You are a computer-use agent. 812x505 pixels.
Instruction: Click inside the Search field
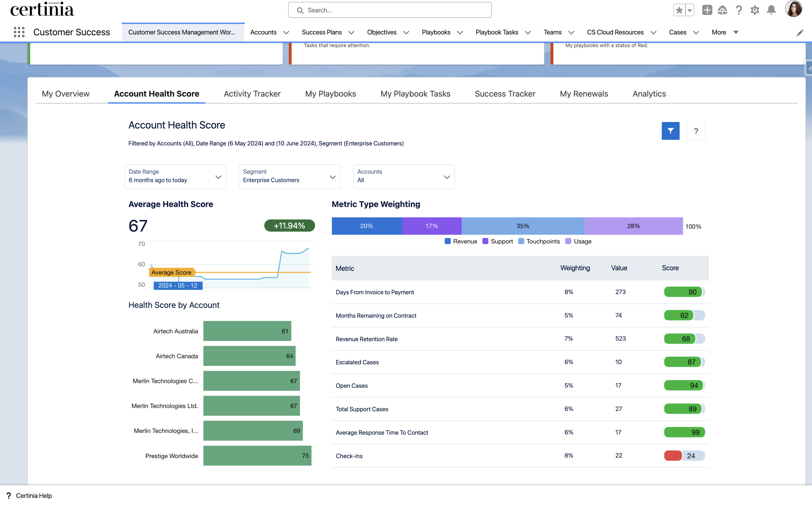pos(389,10)
